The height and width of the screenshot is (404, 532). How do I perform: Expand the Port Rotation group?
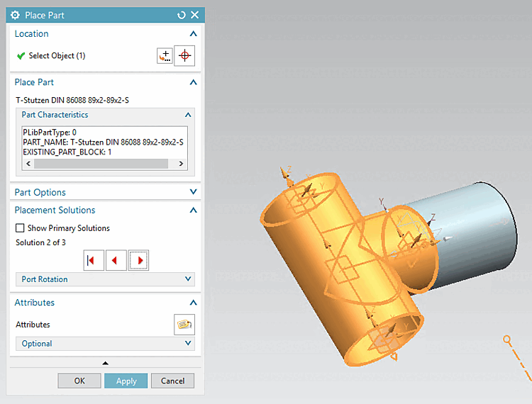[x=188, y=279]
